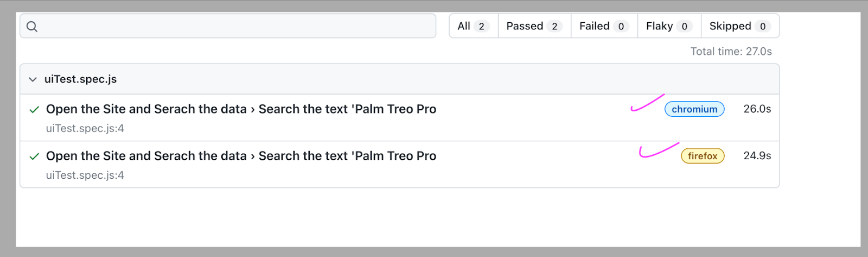Click green checkmark of firefox test
Viewport: 868px width, 257px height.
pyautogui.click(x=34, y=156)
